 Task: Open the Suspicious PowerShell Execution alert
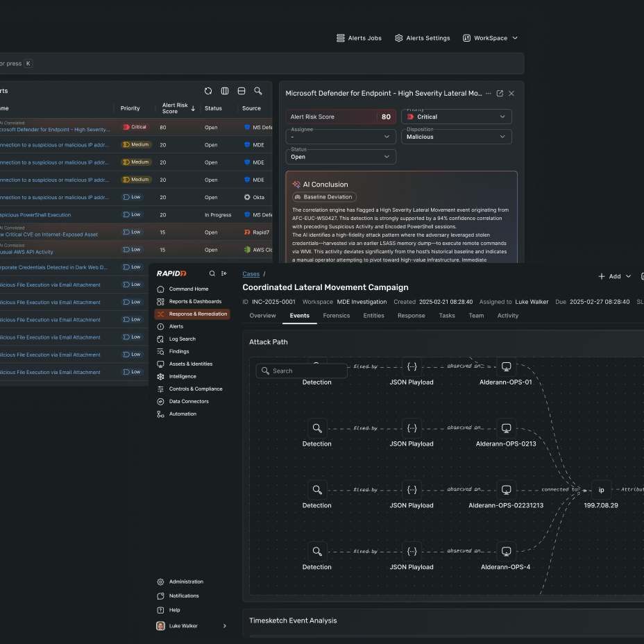pyautogui.click(x=35, y=215)
